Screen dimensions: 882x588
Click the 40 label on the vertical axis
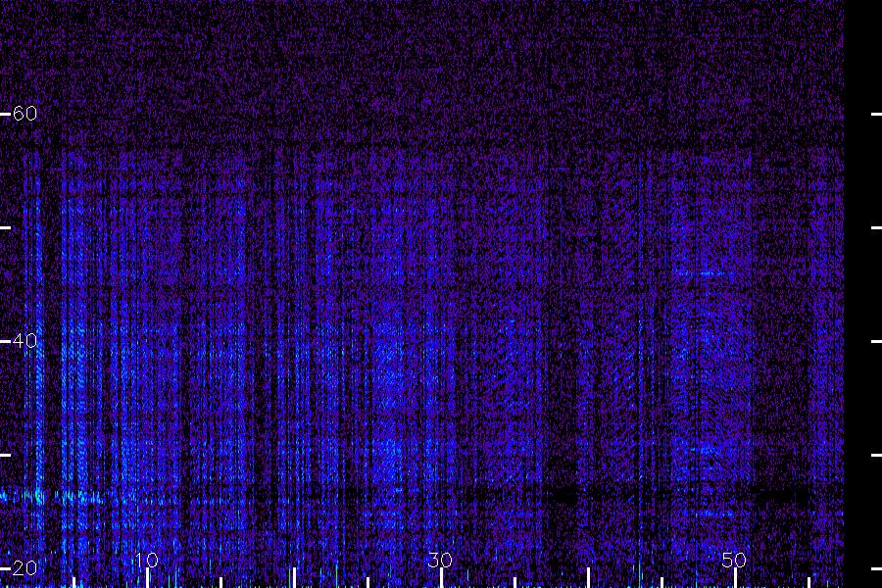click(x=24, y=340)
